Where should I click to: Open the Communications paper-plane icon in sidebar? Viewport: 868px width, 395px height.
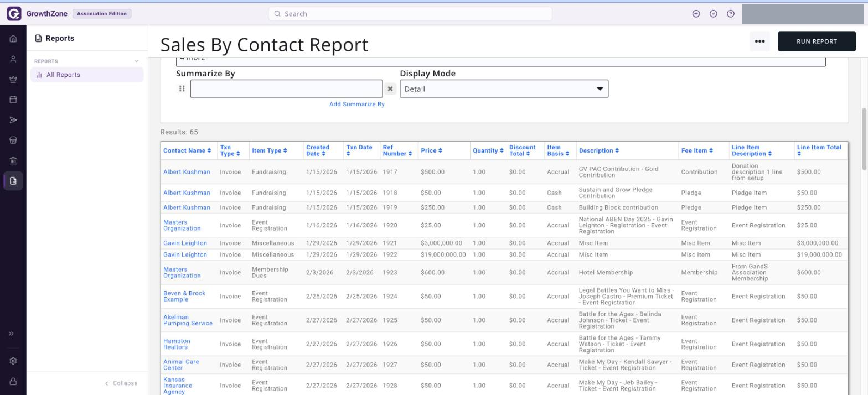pyautogui.click(x=13, y=120)
